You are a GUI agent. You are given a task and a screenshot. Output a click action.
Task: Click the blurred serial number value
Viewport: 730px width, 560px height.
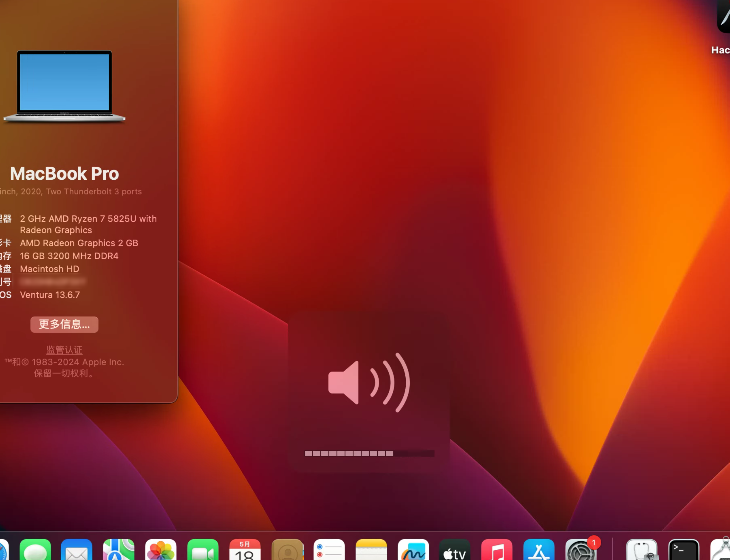53,282
